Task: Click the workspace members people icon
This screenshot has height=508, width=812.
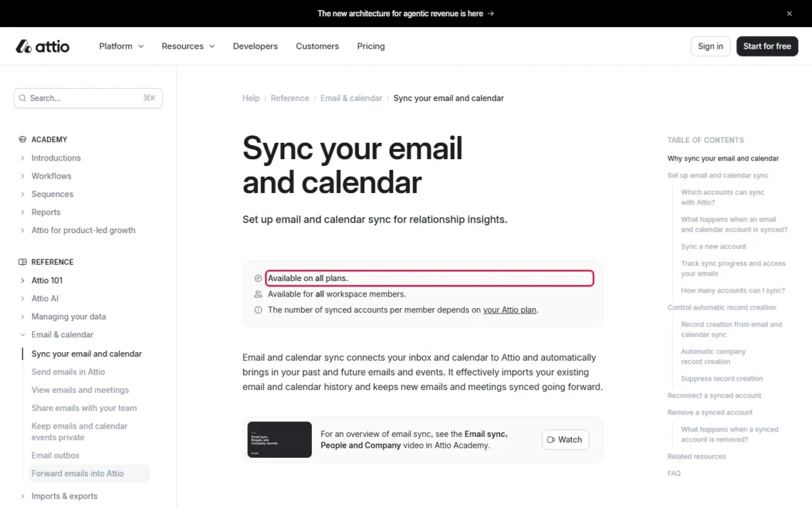Action: click(x=258, y=294)
